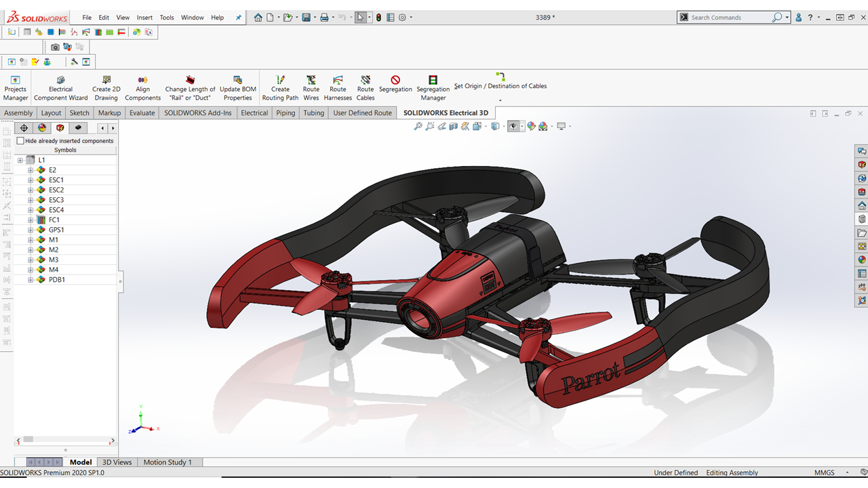Select Route Harnesses tool
The height and width of the screenshot is (488, 868).
tap(338, 88)
